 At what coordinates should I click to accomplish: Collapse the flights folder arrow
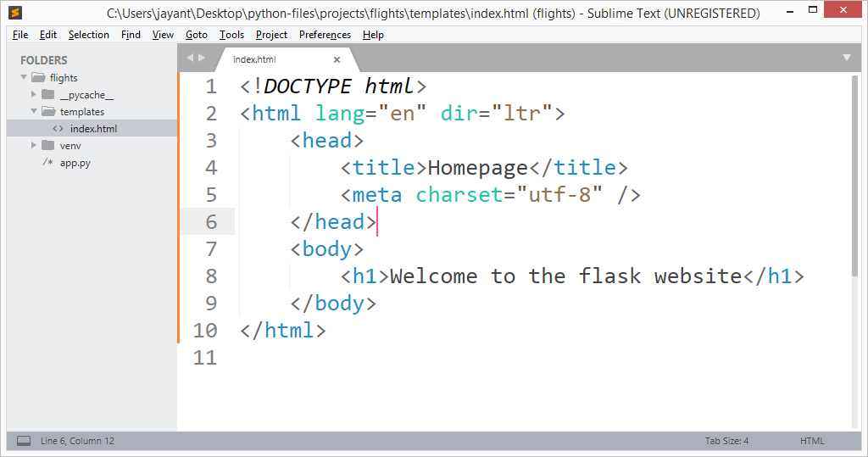pos(24,77)
